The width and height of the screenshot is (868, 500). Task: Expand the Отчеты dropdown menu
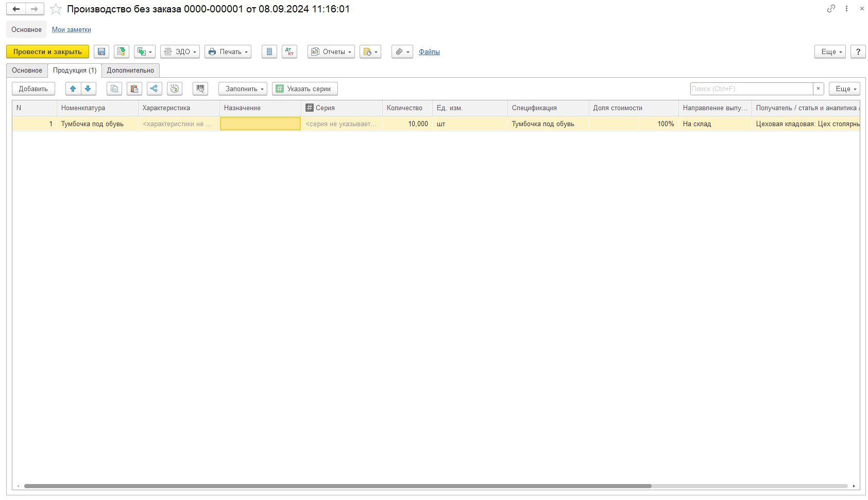coord(331,51)
